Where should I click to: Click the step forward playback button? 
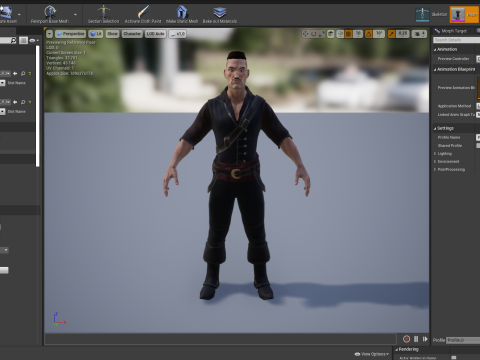(425, 339)
